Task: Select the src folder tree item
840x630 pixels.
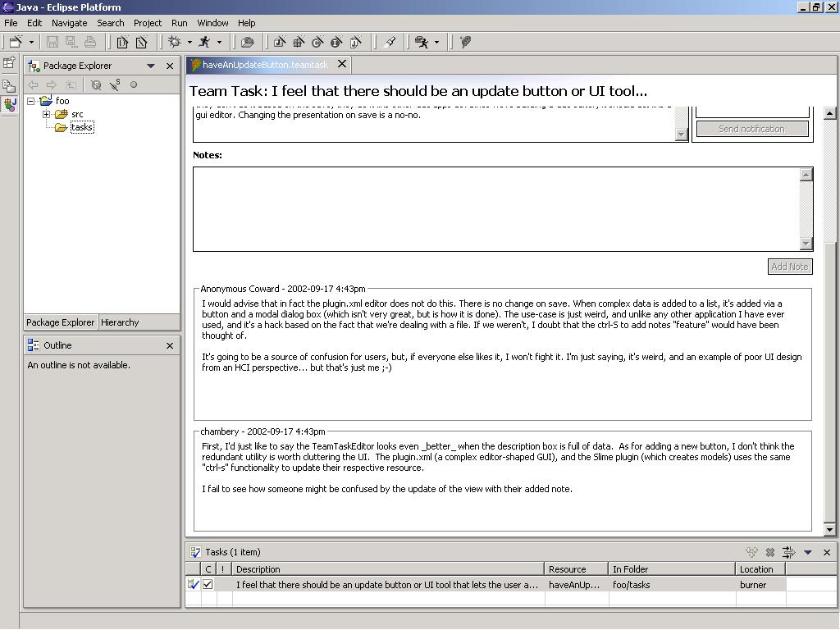Action: click(77, 114)
